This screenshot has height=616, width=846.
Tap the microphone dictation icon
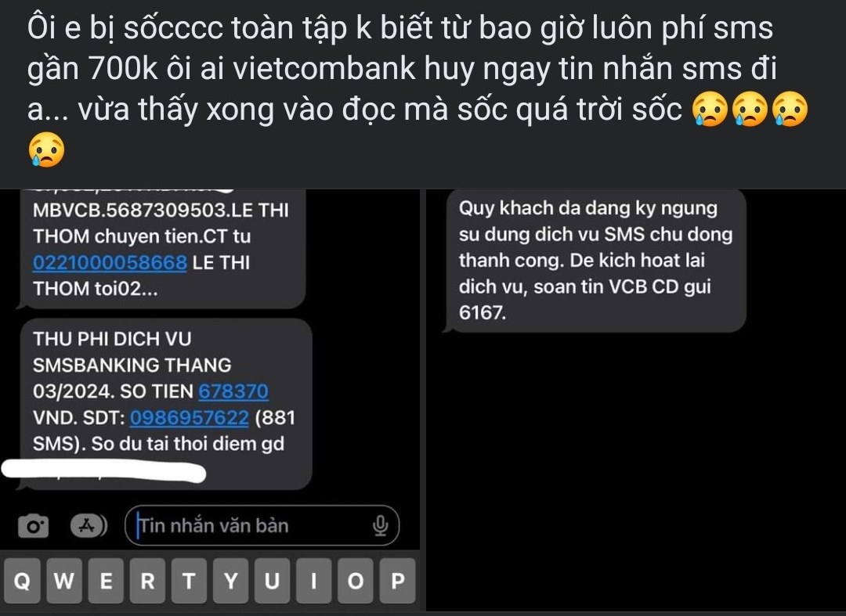coord(381,526)
